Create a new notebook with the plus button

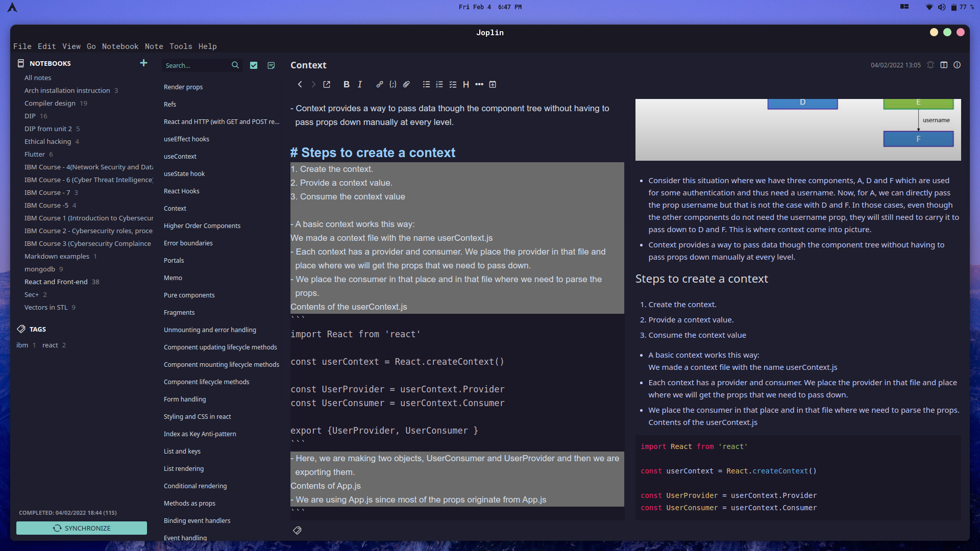click(x=143, y=63)
